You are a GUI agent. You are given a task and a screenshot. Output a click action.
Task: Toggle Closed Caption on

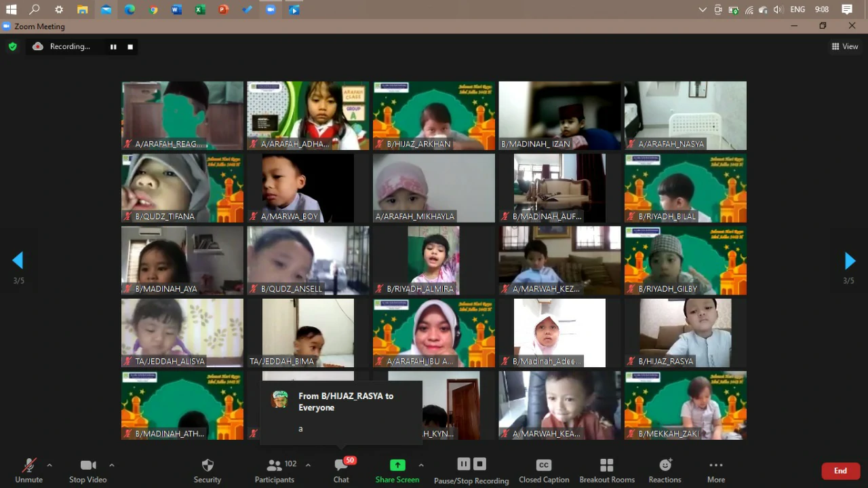point(543,469)
